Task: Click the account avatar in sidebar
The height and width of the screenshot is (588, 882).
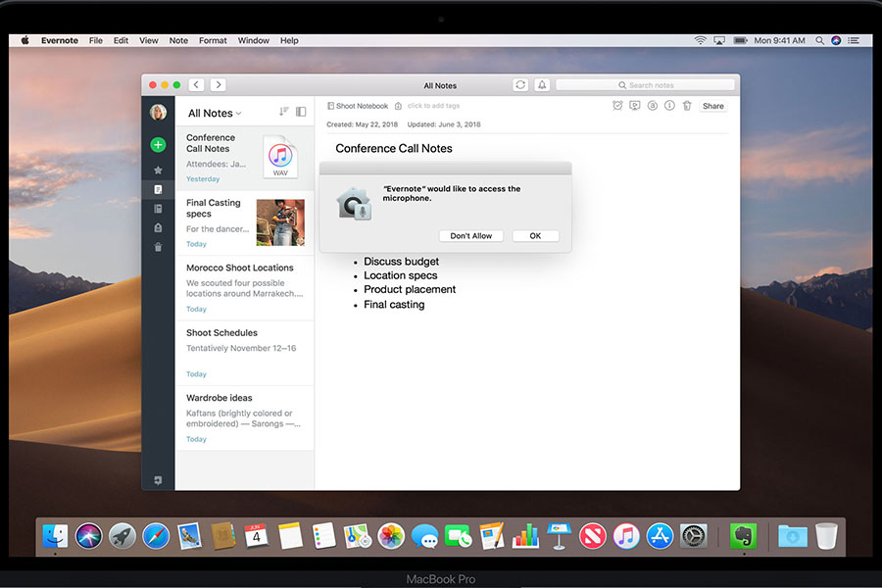Action: click(x=158, y=112)
